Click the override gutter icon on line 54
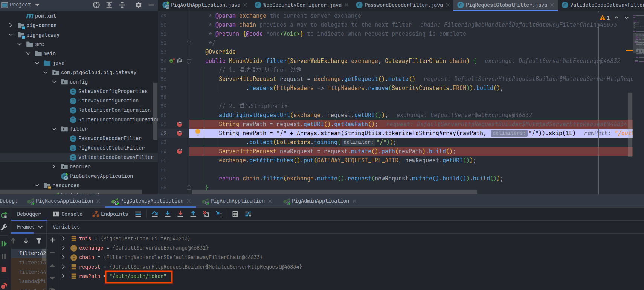644x290 pixels. (172, 61)
